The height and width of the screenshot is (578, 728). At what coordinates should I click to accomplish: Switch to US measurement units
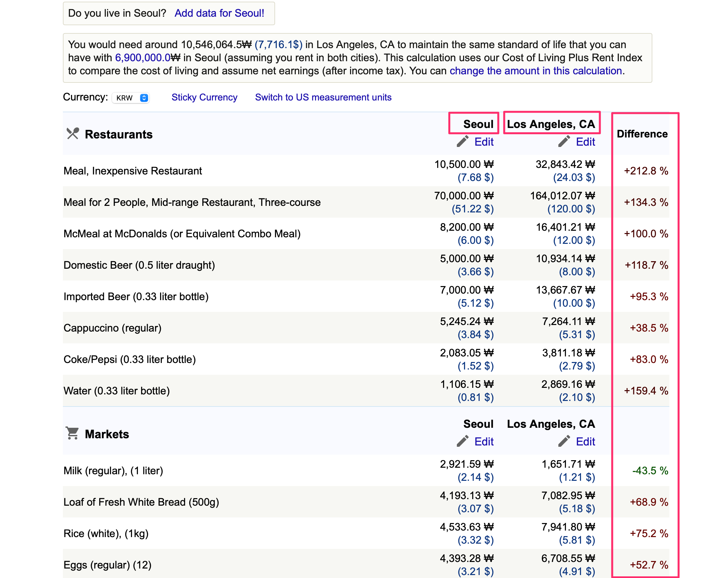pos(323,97)
